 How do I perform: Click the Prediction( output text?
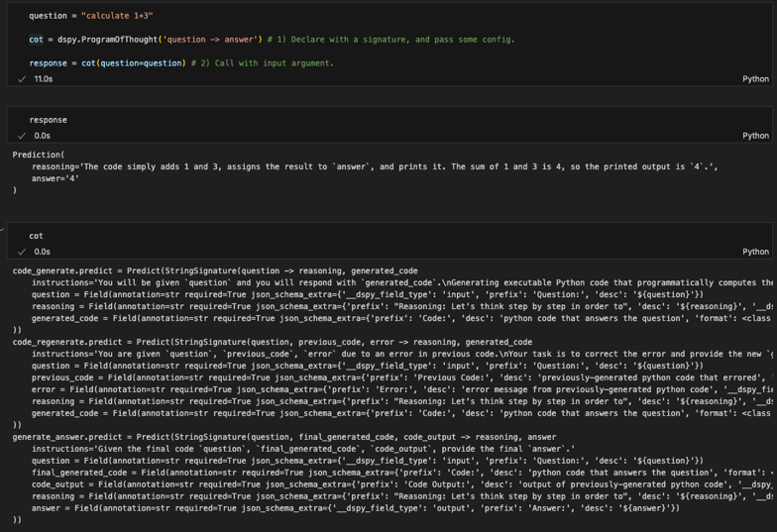pos(39,155)
